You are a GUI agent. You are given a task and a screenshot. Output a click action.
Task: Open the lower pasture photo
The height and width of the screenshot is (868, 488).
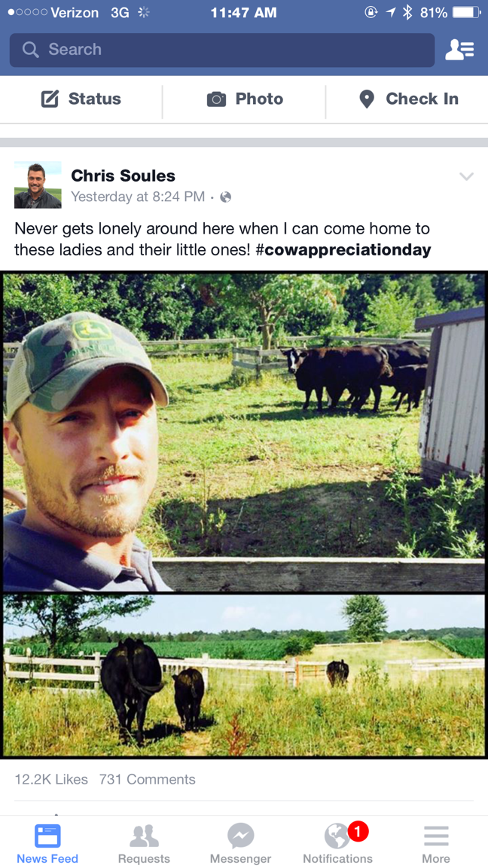click(x=244, y=674)
